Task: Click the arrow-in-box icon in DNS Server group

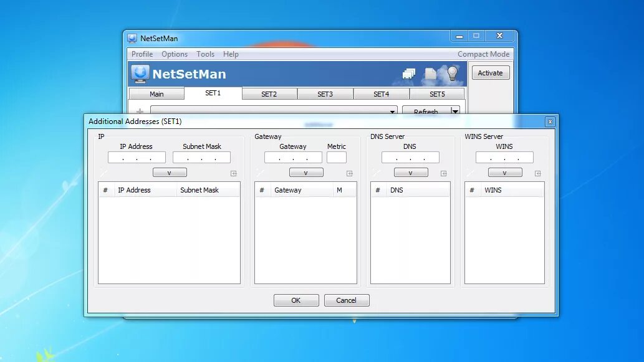Action: (444, 174)
